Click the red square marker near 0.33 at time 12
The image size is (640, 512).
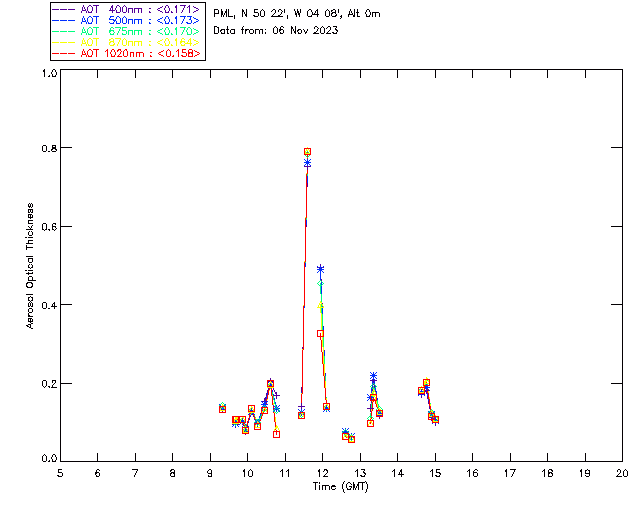(320, 334)
